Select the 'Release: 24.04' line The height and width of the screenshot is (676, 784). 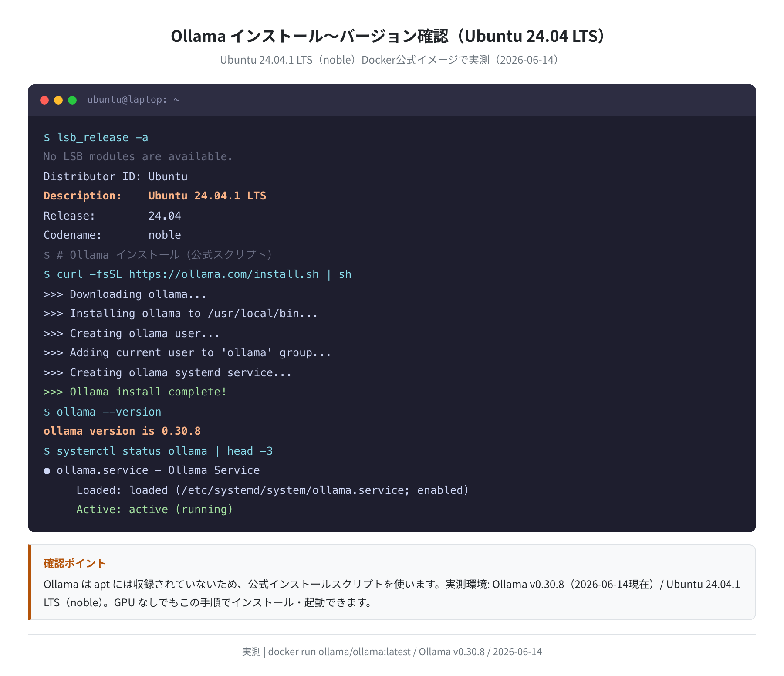pos(112,216)
